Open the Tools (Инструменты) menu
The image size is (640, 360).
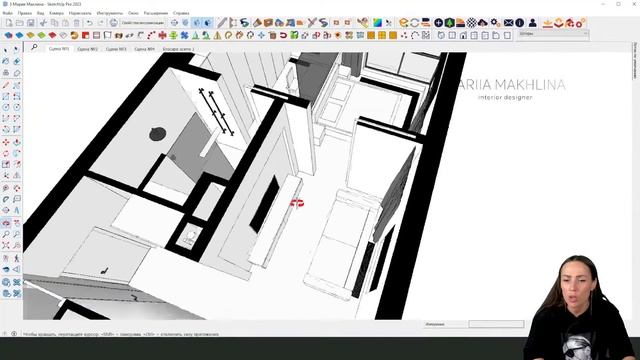coord(109,13)
